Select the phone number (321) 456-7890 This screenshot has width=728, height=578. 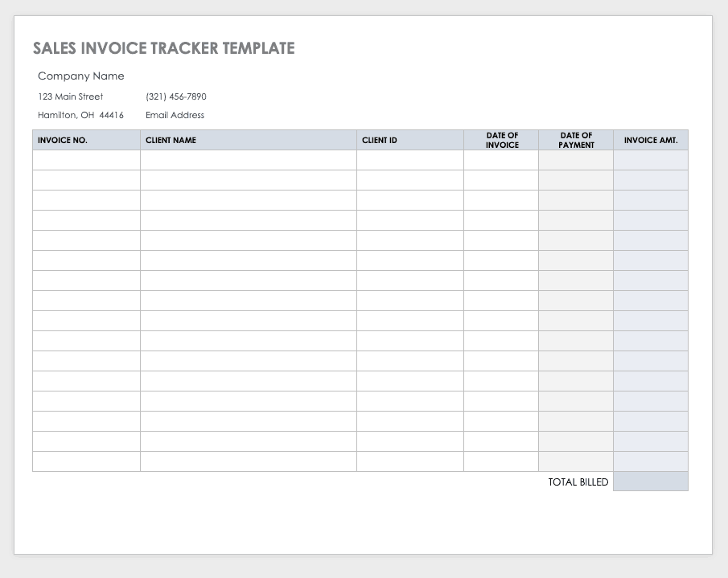click(175, 96)
